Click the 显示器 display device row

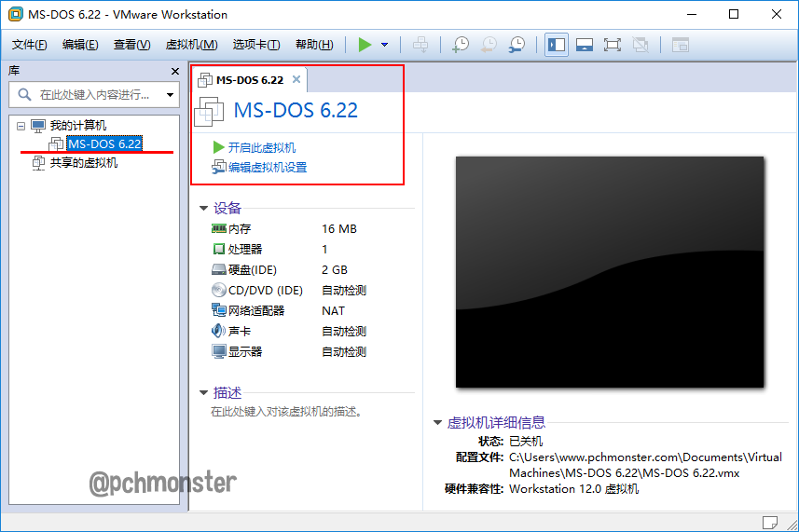click(288, 352)
